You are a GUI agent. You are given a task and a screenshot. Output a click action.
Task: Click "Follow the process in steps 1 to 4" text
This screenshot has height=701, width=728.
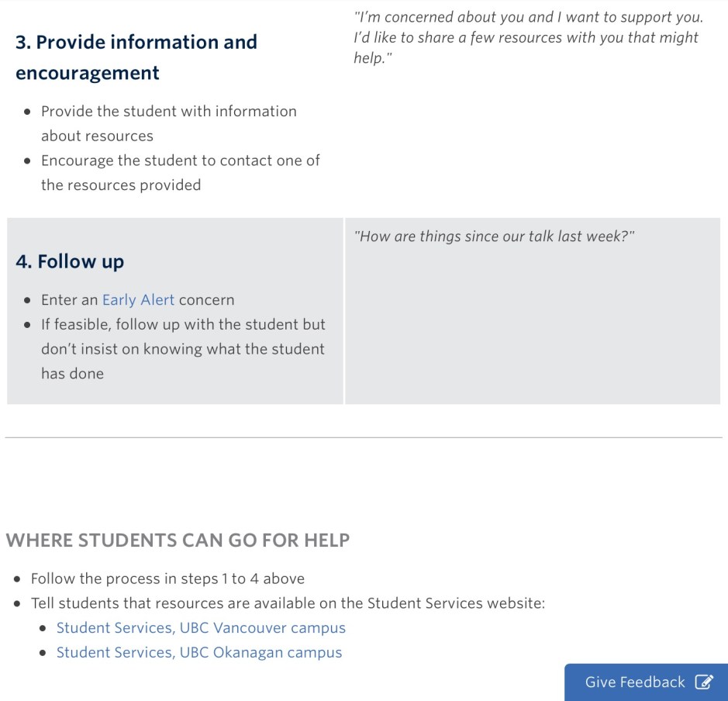[167, 578]
